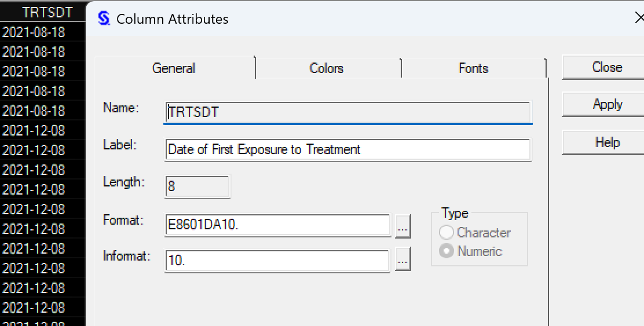Select the Numeric type radio button
Screen dimensions: 644x326
(447, 251)
